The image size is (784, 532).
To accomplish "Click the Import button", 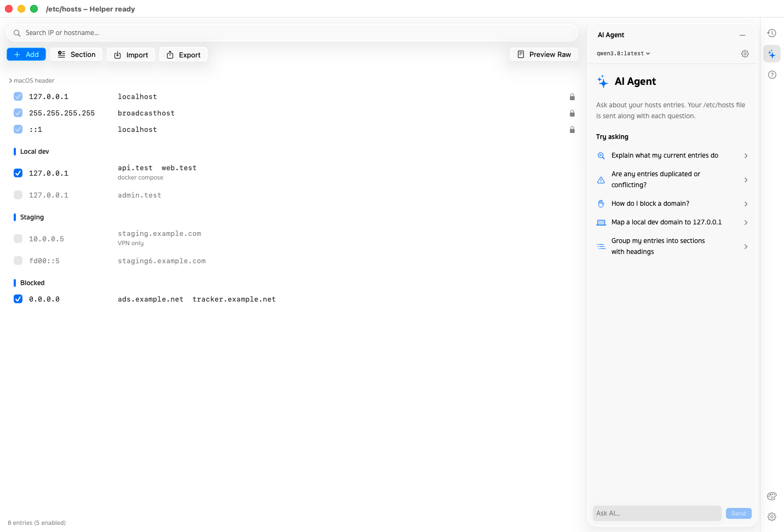I will tap(131, 55).
